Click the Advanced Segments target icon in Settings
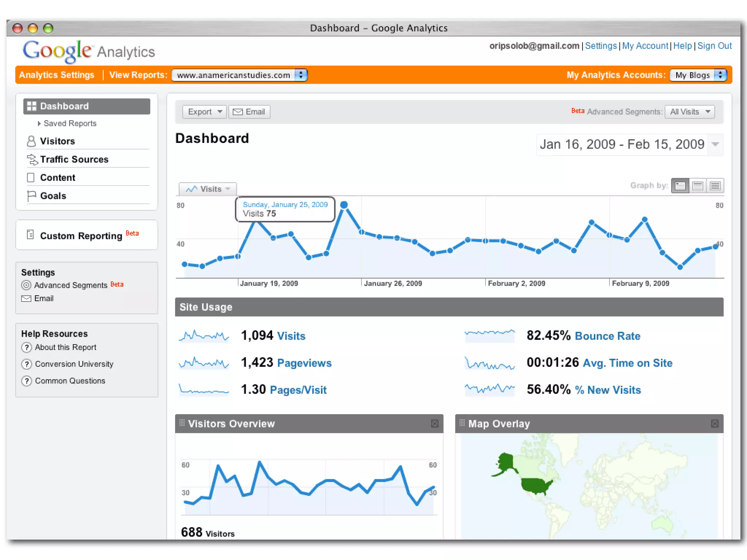Screen dimensions: 747x560 tap(26, 285)
